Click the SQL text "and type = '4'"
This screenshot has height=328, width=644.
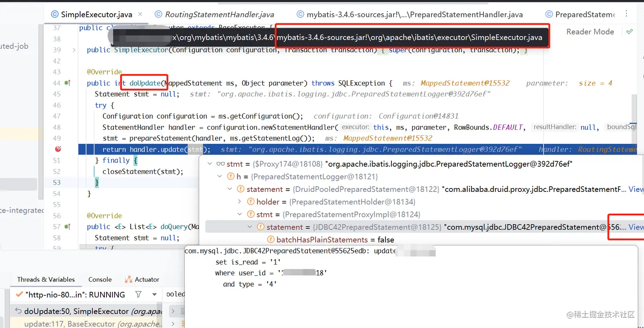tap(250, 284)
